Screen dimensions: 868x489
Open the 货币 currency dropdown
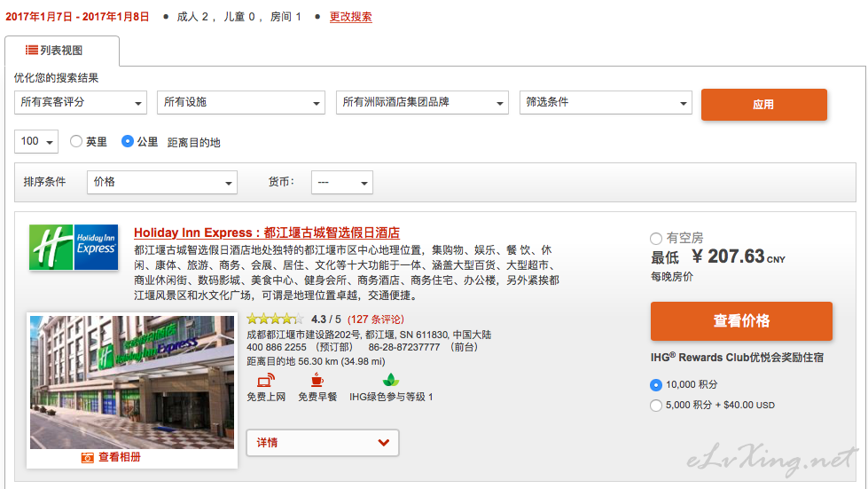pos(342,182)
